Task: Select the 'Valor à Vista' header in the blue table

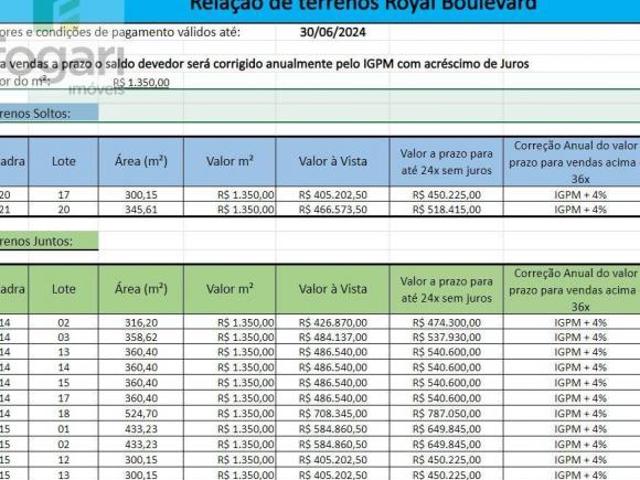Action: click(x=333, y=161)
